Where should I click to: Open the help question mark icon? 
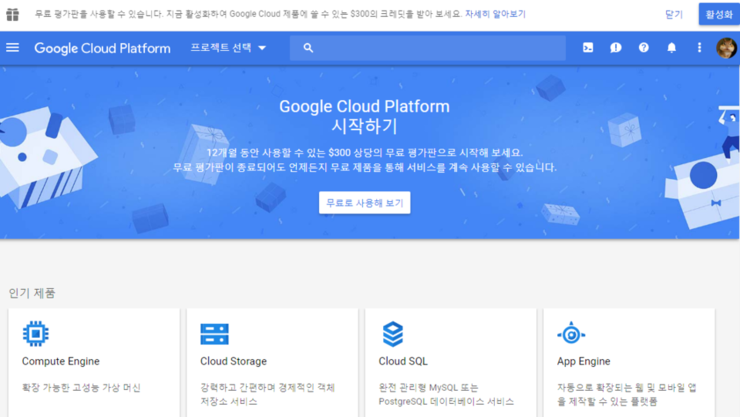(644, 48)
